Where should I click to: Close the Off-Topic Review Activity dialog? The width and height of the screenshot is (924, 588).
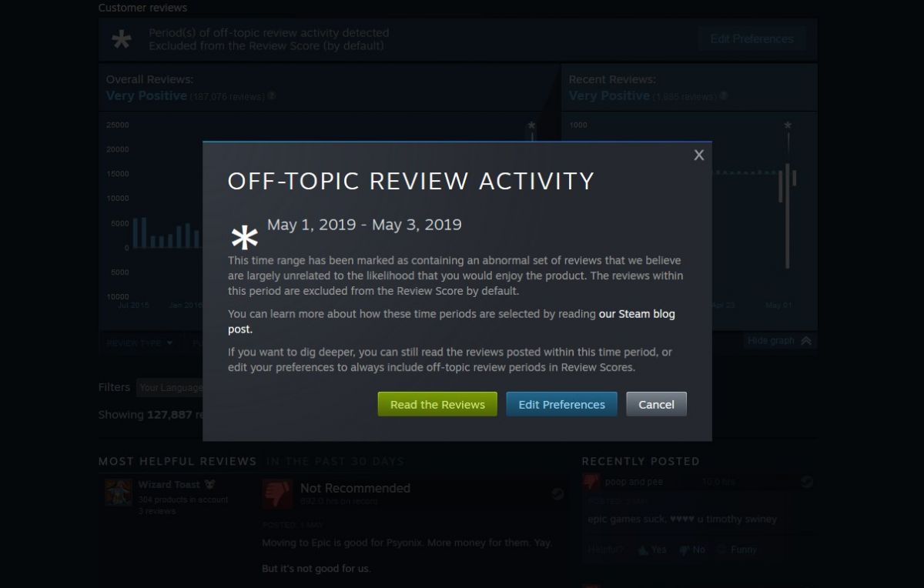[698, 155]
